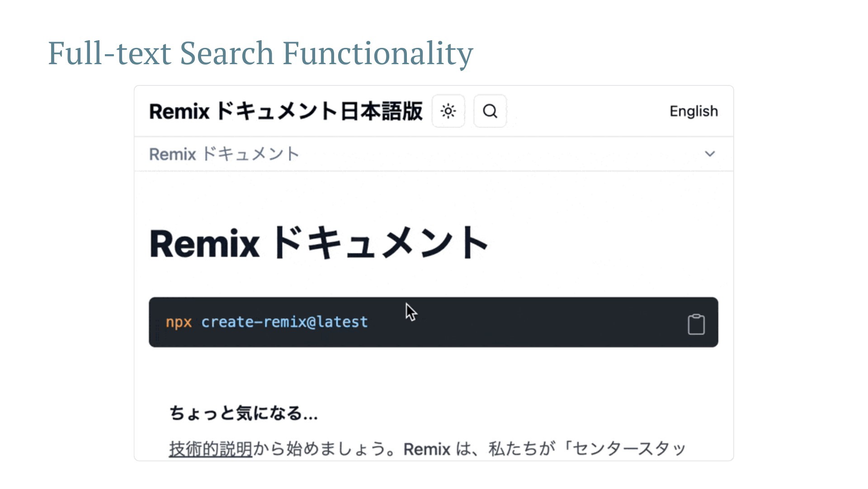Viewport: 868px width, 489px height.
Task: Open the Remix ドキュメント navigation dropdown
Action: [x=434, y=154]
